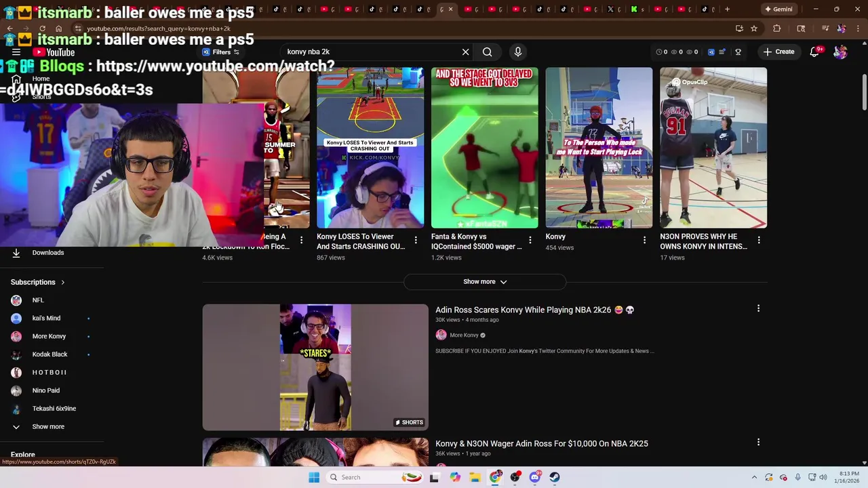The image size is (868, 488).
Task: Click the Create button
Action: (x=778, y=52)
